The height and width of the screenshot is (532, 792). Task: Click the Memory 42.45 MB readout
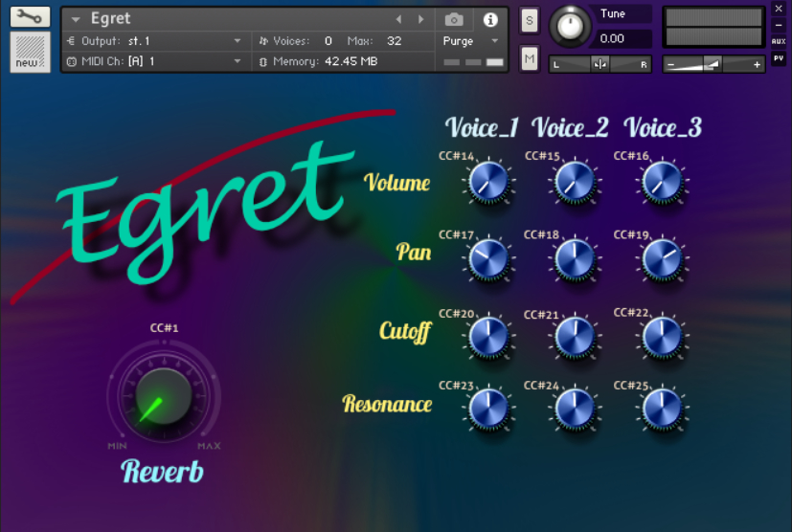326,61
